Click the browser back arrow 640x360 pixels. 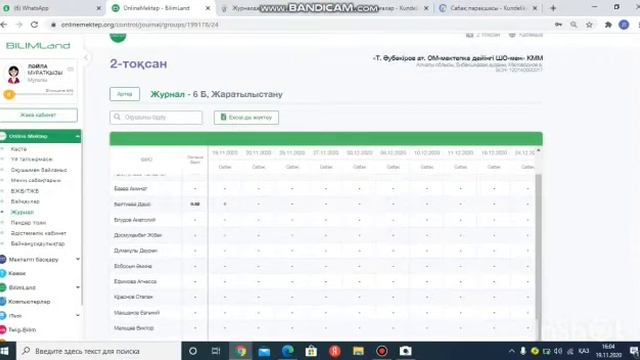tap(4, 25)
